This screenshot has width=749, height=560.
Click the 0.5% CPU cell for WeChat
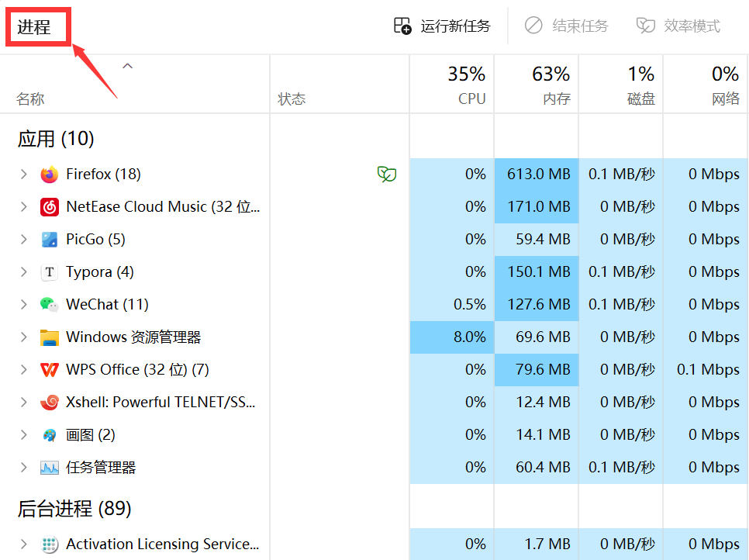coord(452,304)
